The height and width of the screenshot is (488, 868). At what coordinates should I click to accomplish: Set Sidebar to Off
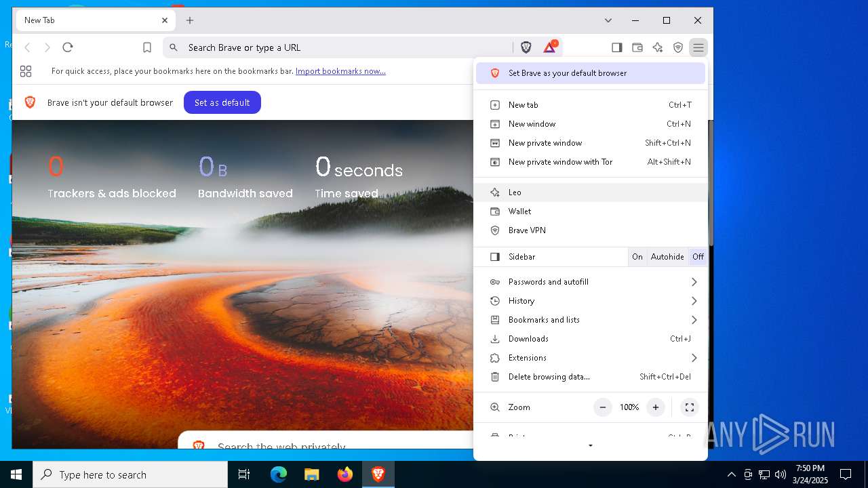click(x=698, y=257)
